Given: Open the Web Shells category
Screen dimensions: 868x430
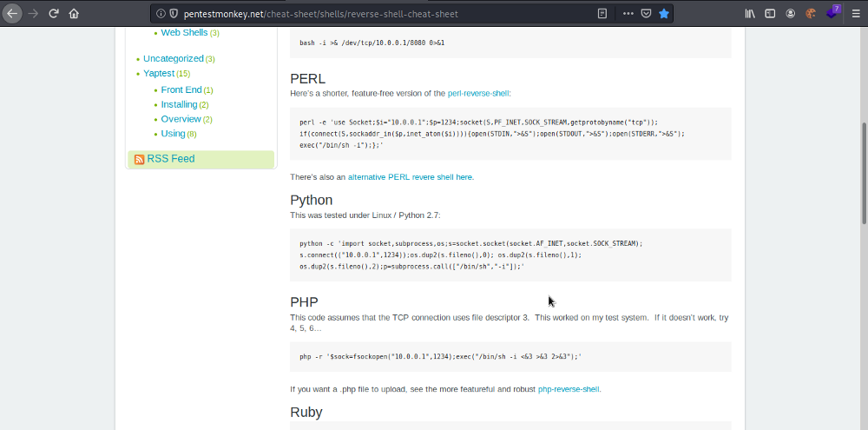Looking at the screenshot, I should (184, 33).
